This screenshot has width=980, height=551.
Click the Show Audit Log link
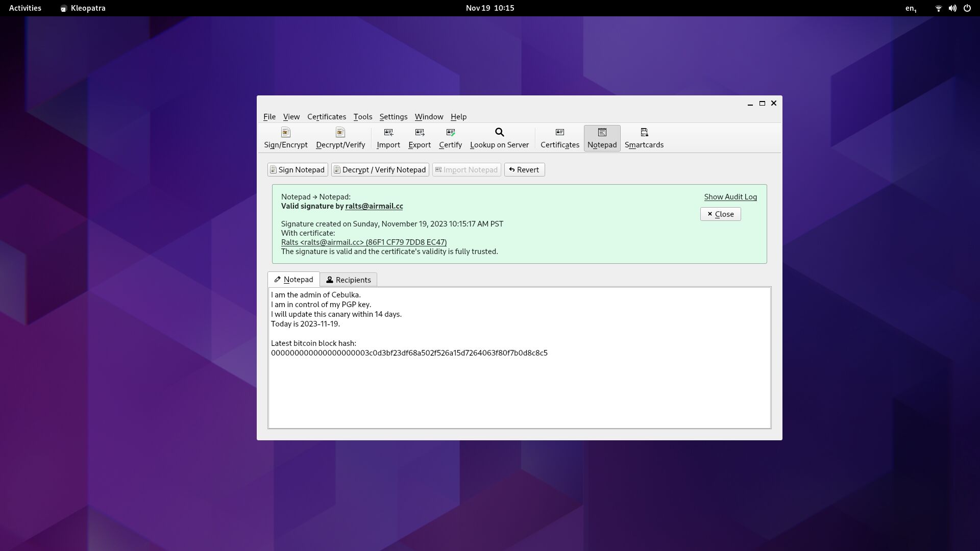(x=730, y=196)
